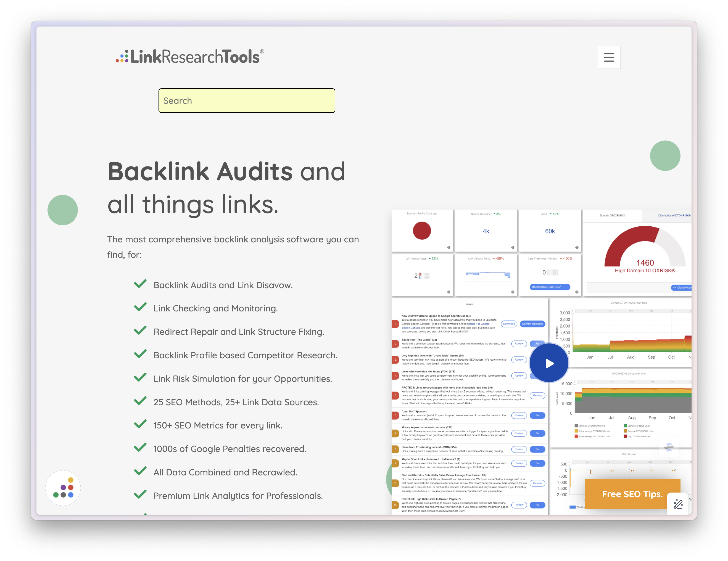Click "All Data Combined and Recrawled." item
Image resolution: width=728 pixels, height=561 pixels.
225,472
